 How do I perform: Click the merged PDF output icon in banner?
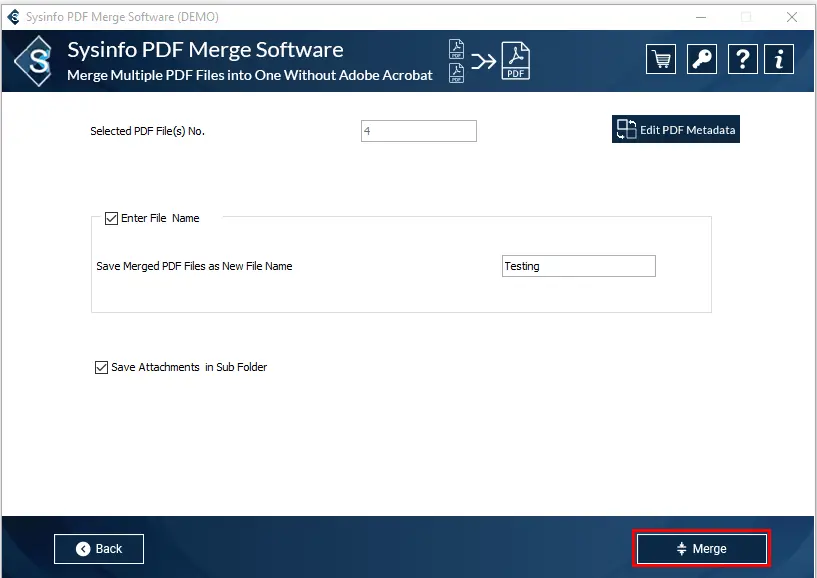(x=515, y=61)
